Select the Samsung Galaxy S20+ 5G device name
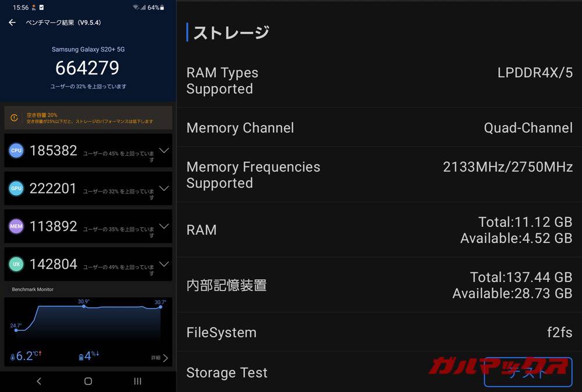582x392 pixels. click(88, 49)
